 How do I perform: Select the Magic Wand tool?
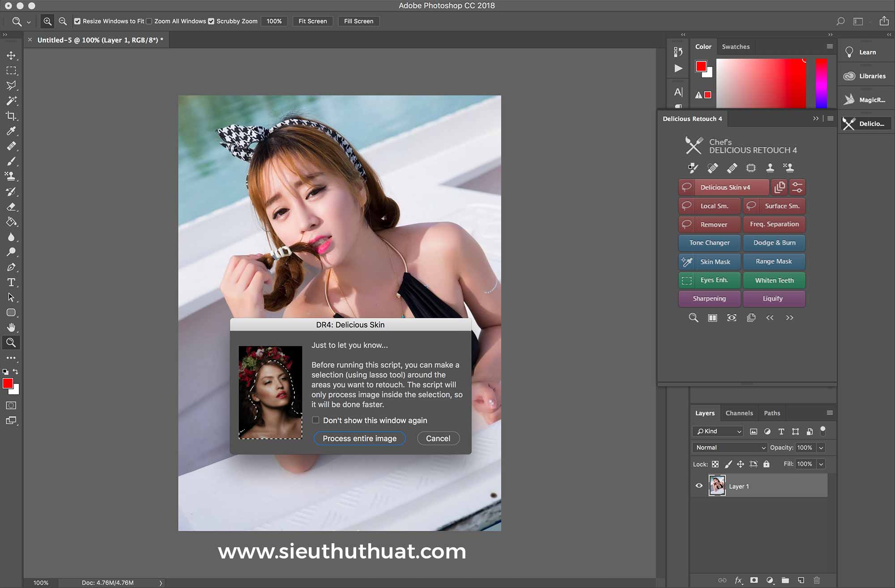pyautogui.click(x=11, y=101)
